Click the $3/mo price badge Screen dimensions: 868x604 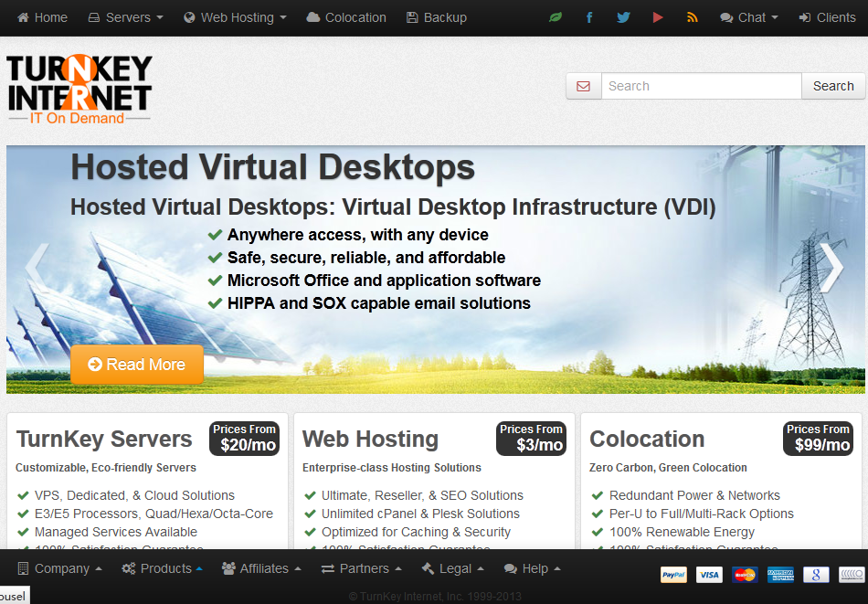[531, 439]
